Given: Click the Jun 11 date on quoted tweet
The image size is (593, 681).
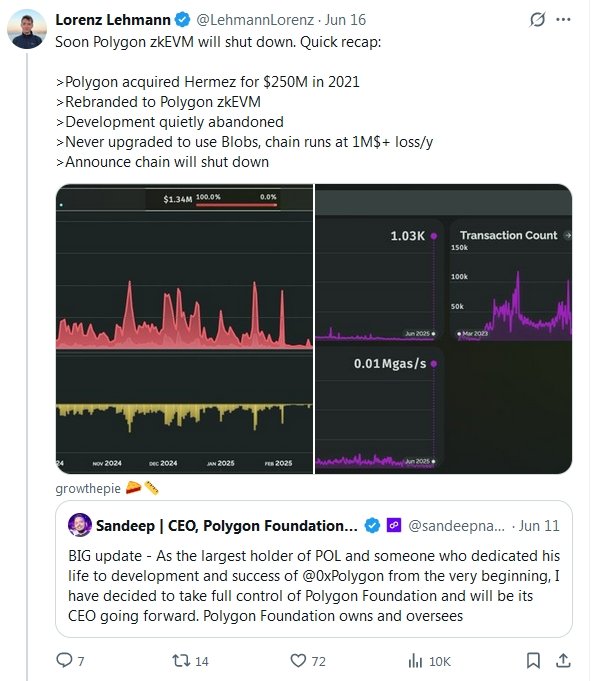Looking at the screenshot, I should tap(539, 526).
